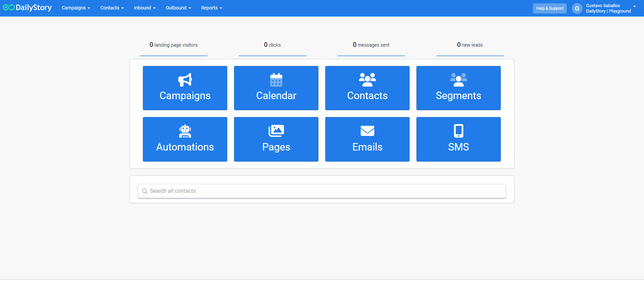
Task: Expand the Inbound navbar dropdown
Action: point(145,8)
